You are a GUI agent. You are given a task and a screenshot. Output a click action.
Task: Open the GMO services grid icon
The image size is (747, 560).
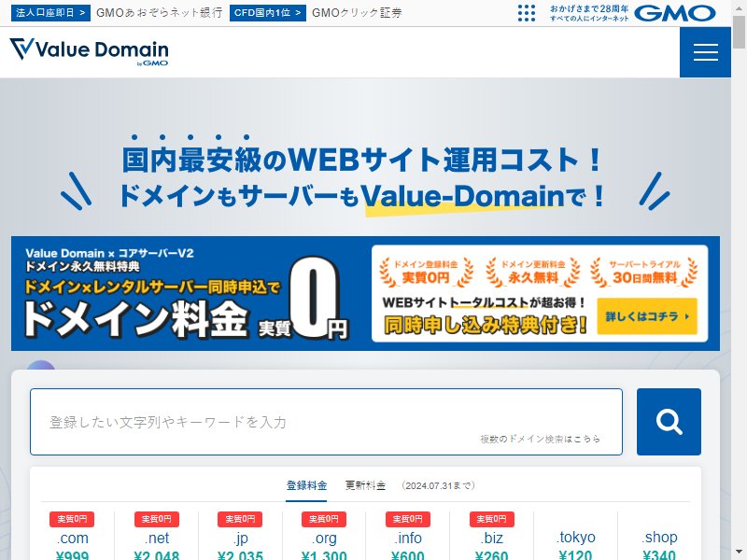[x=527, y=13]
